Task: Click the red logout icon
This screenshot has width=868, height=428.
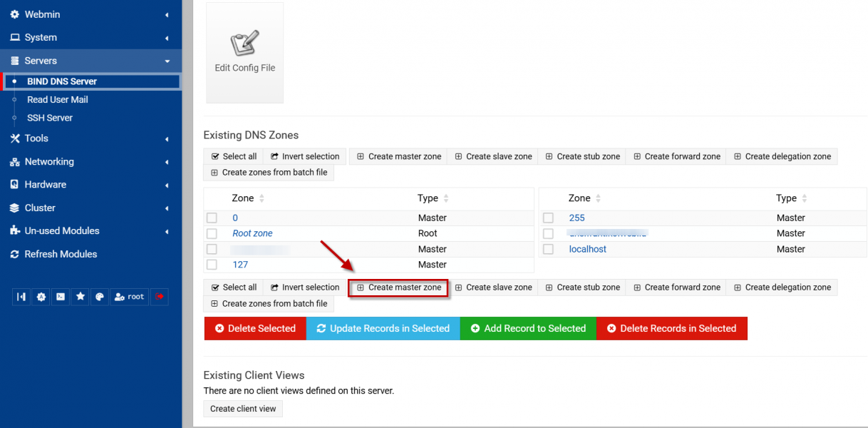Action: coord(160,297)
